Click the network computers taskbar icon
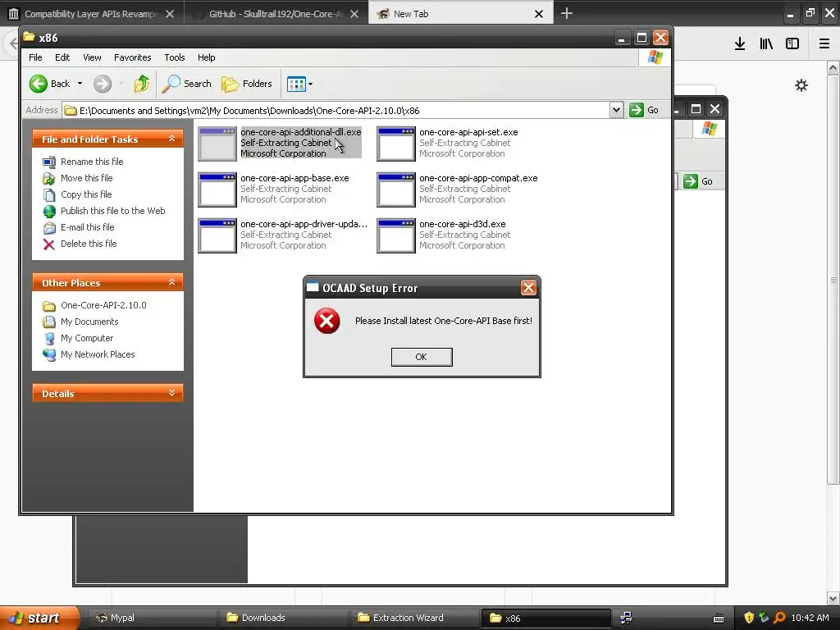Image resolution: width=840 pixels, height=630 pixels. 626,618
